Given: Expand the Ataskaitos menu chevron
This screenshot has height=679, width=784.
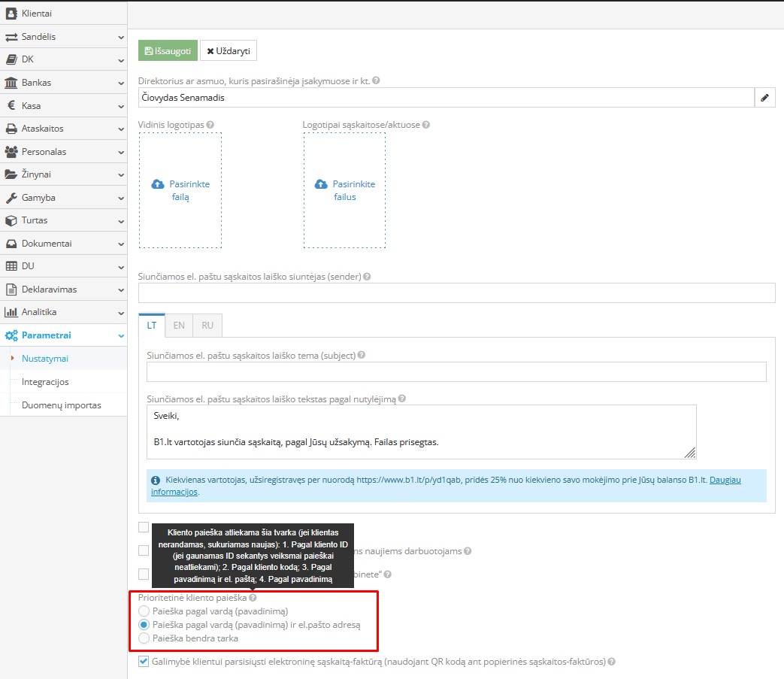Looking at the screenshot, I should coord(120,129).
